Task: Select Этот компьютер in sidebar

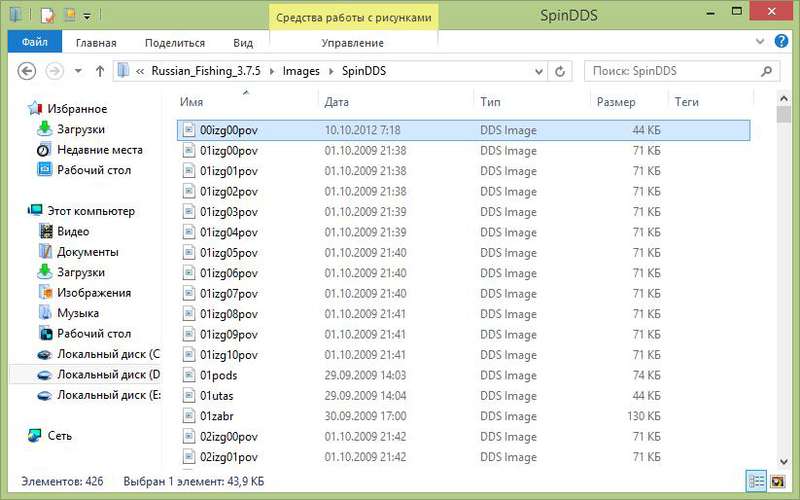Action: click(91, 211)
